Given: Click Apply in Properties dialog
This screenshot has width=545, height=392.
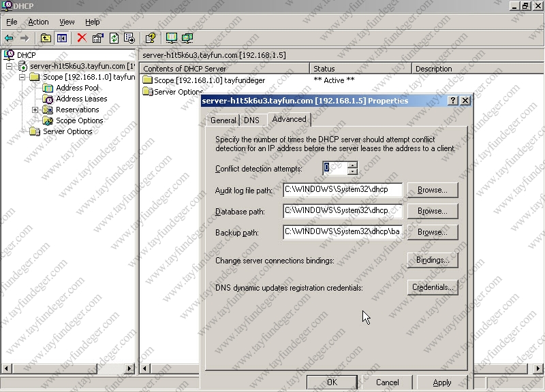Looking at the screenshot, I should 442,382.
